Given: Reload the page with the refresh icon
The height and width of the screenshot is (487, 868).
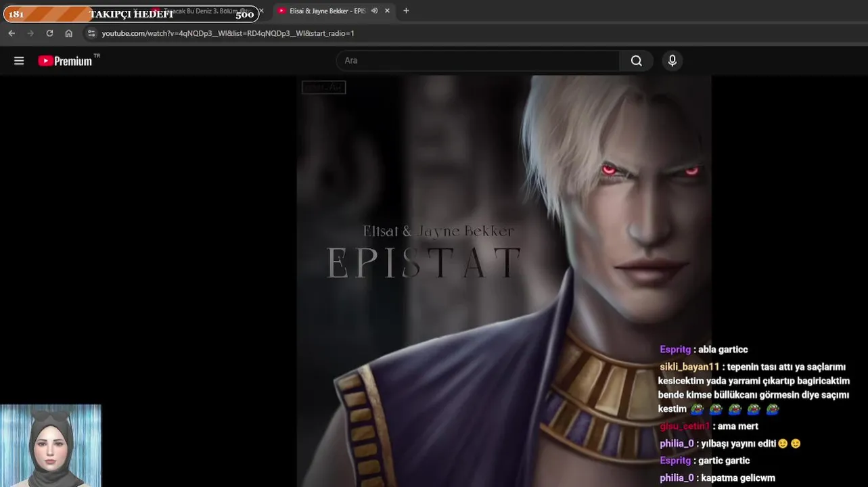Looking at the screenshot, I should pyautogui.click(x=49, y=33).
